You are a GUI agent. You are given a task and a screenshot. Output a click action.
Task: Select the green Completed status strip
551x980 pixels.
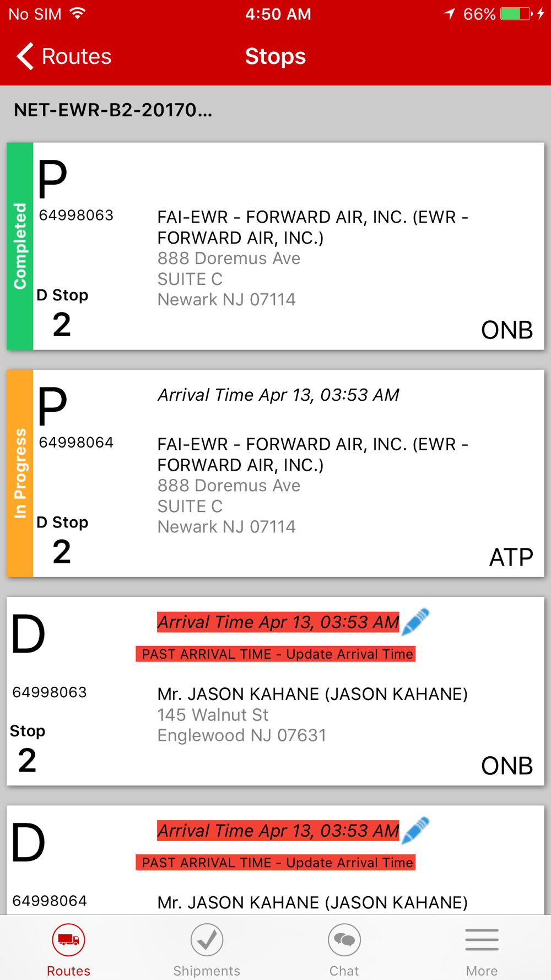point(20,246)
